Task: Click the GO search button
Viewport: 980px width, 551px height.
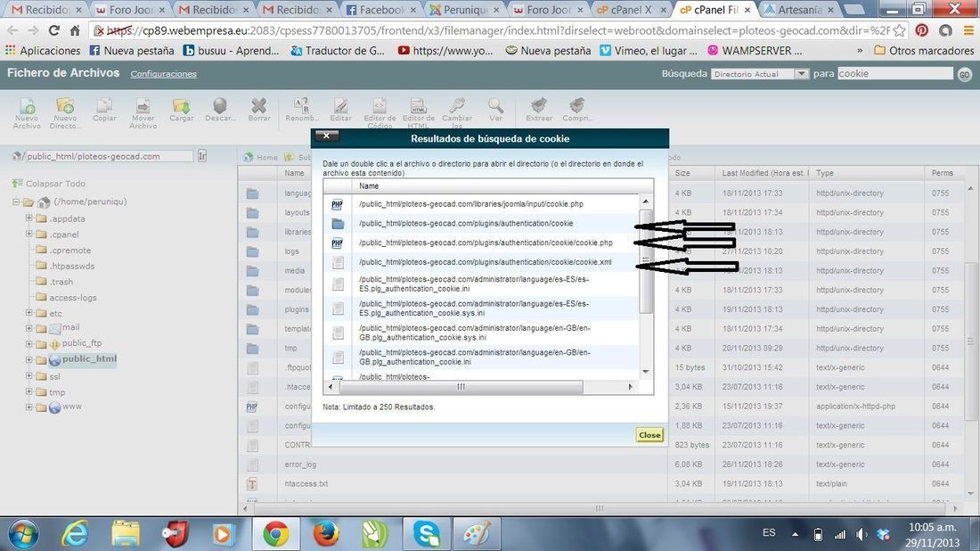Action: coord(964,74)
